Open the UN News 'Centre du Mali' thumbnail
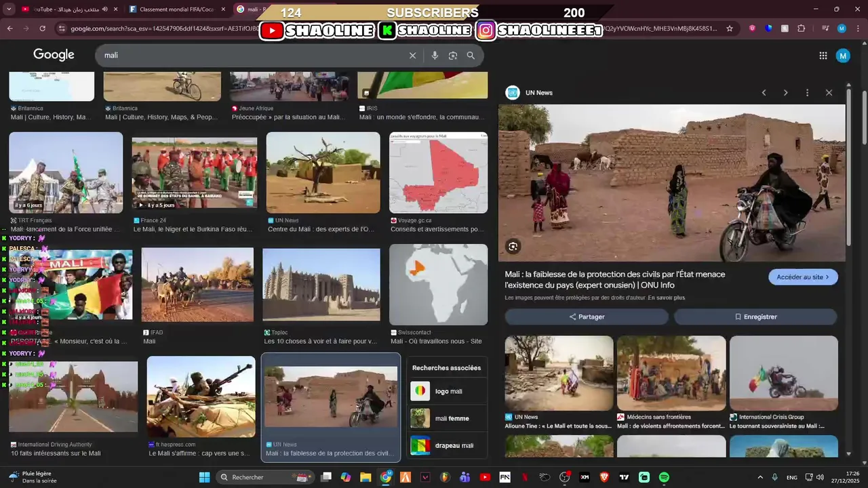Image resolution: width=868 pixels, height=488 pixels. [323, 172]
